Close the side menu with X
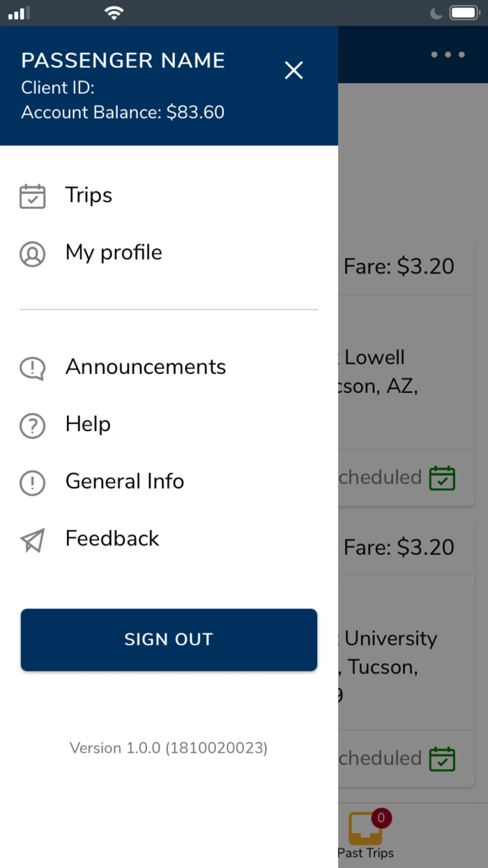This screenshot has height=868, width=488. tap(293, 70)
